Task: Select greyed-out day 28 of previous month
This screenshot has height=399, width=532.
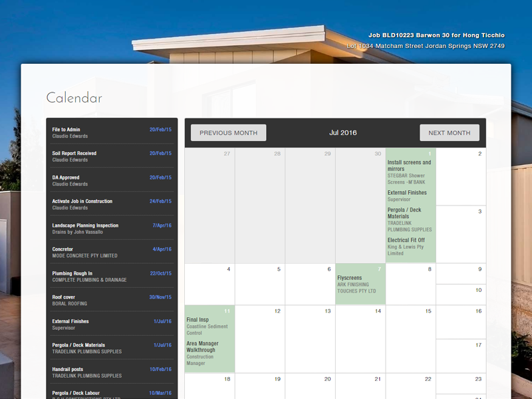Action: 260,205
